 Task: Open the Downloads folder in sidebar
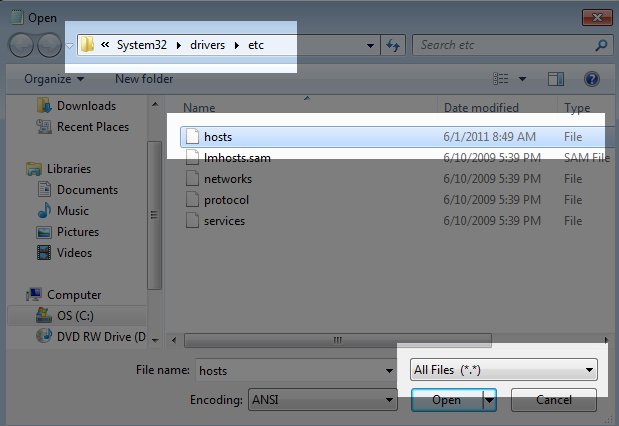85,106
